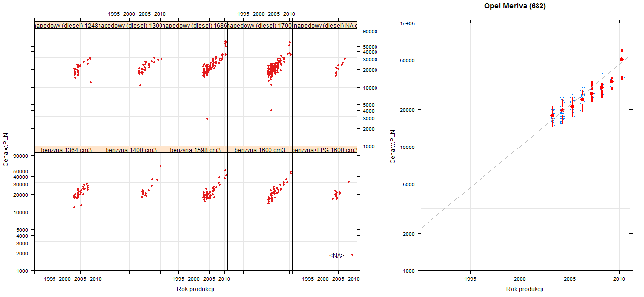Click the "Rok.produkcji" x-axis label under Opel Meriva plot
The width and height of the screenshot is (644, 297).
(x=525, y=289)
